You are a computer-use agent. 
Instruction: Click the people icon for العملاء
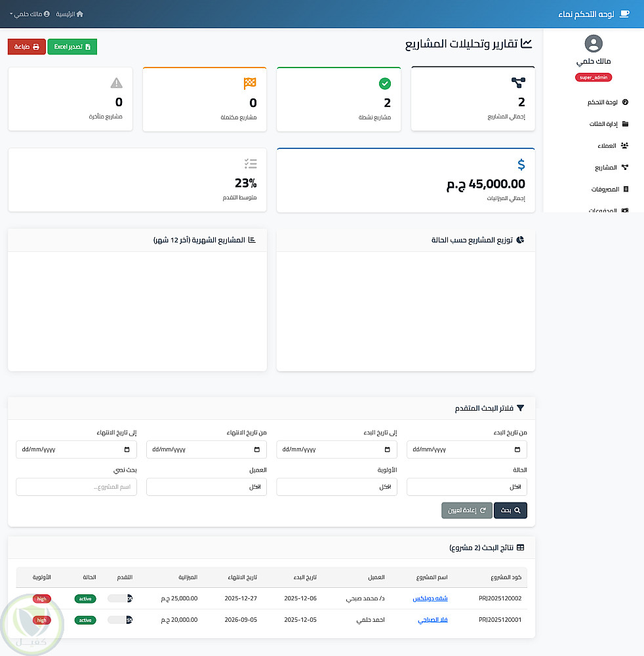coord(625,146)
